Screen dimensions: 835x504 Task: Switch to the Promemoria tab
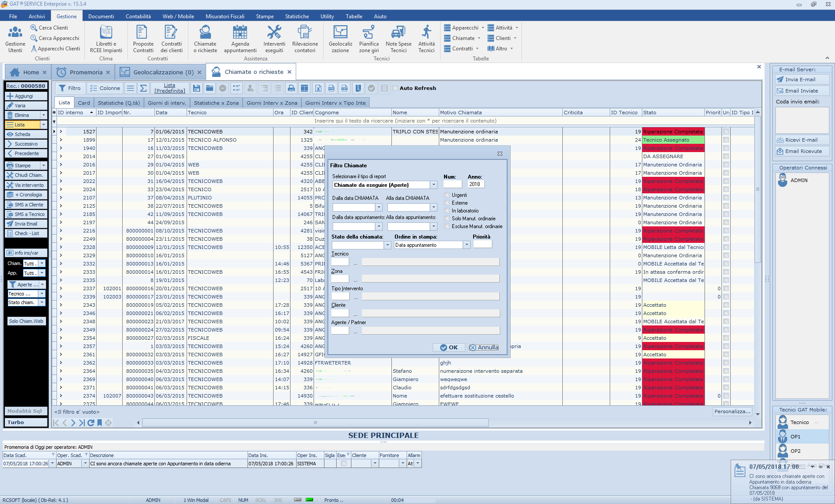click(83, 72)
